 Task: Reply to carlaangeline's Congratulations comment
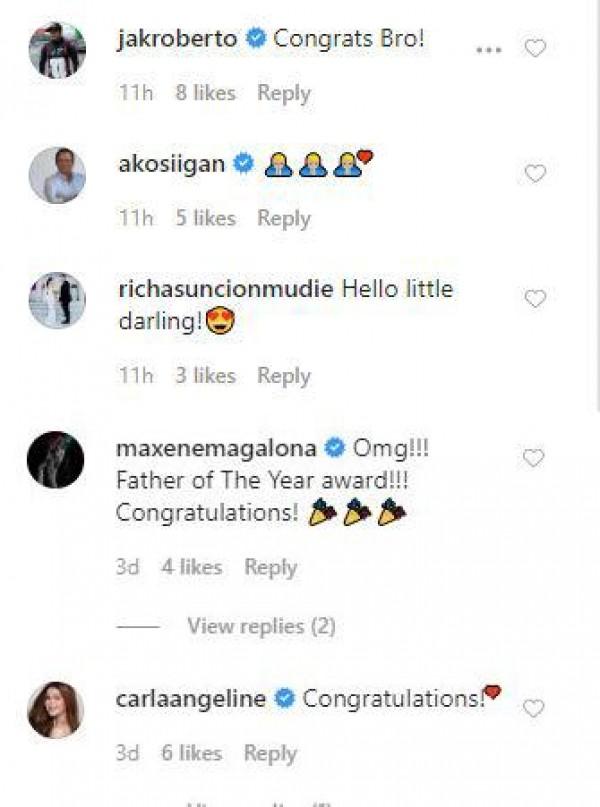[270, 753]
